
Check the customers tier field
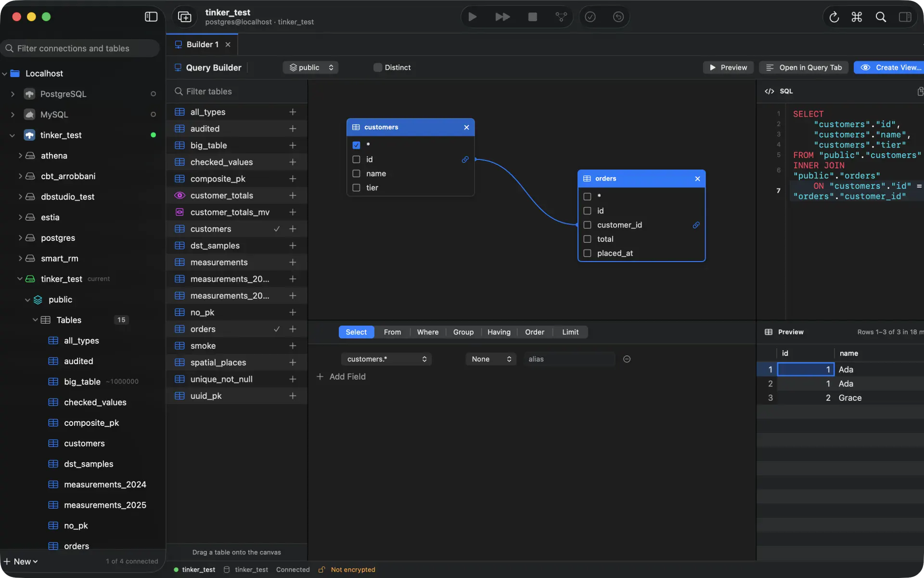[356, 187]
